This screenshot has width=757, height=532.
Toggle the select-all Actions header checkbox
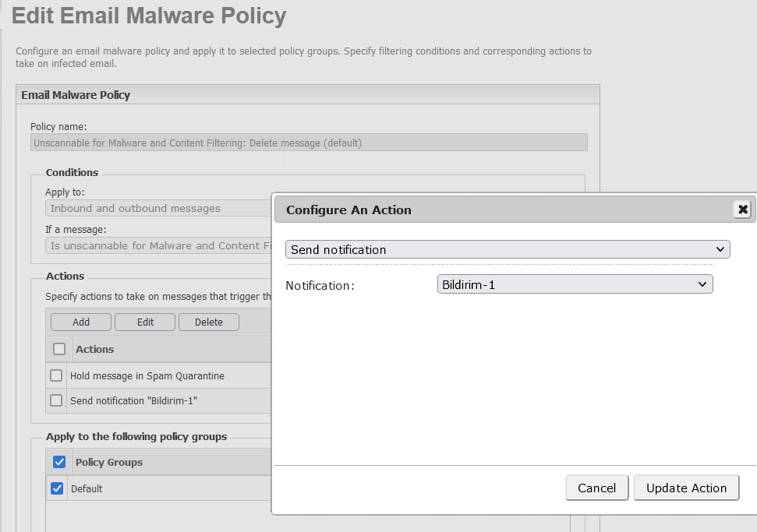point(59,349)
